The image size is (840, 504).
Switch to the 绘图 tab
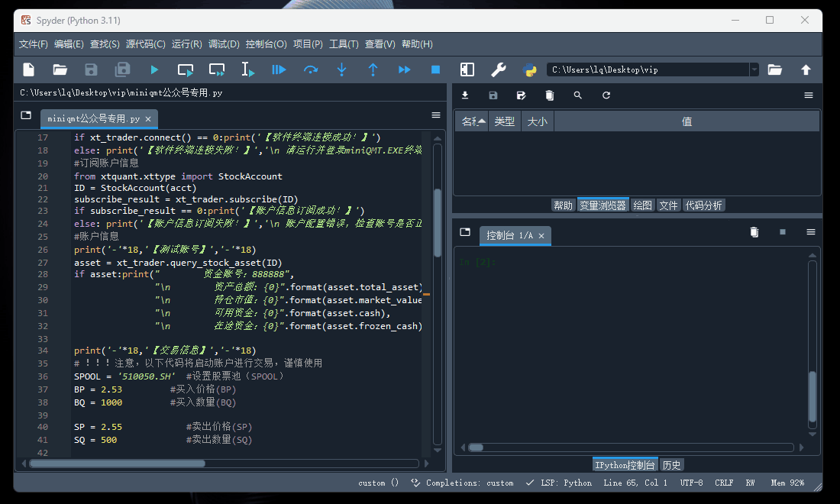click(x=642, y=205)
